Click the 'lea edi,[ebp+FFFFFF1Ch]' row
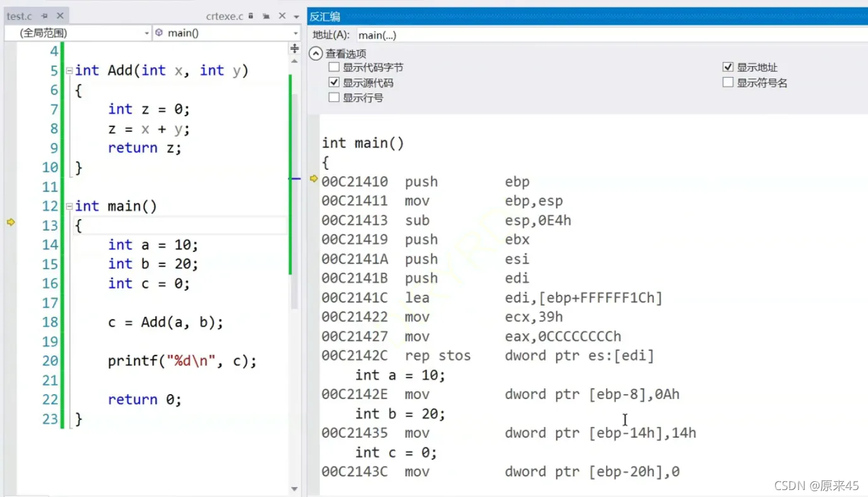 pyautogui.click(x=492, y=298)
